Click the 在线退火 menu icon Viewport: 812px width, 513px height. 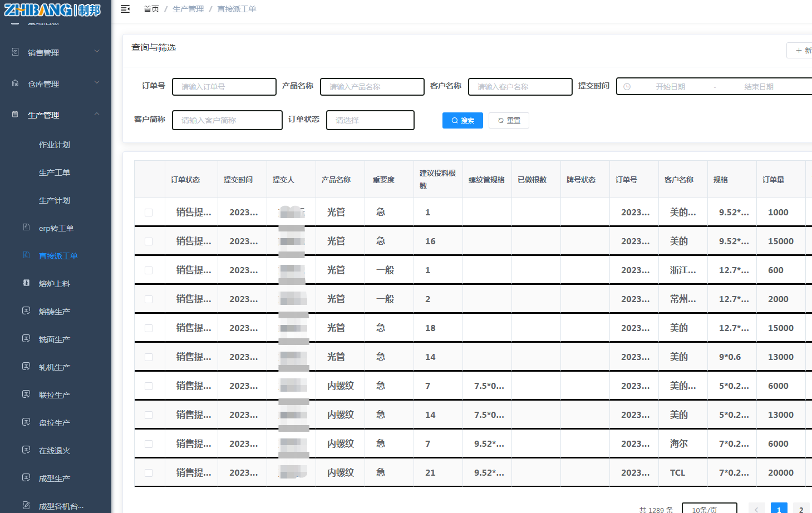[26, 450]
